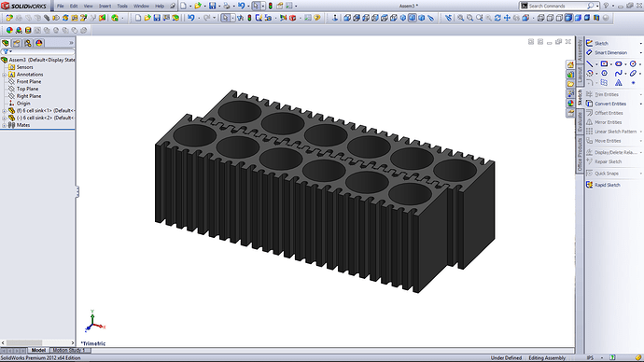644x362 pixels.
Task: Open the Insert menu
Action: 105,7
